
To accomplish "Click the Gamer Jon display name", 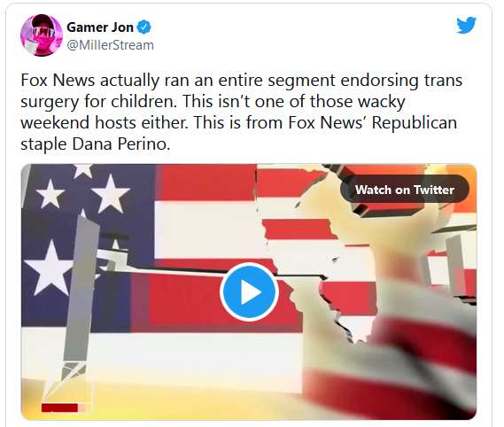I will [100, 27].
